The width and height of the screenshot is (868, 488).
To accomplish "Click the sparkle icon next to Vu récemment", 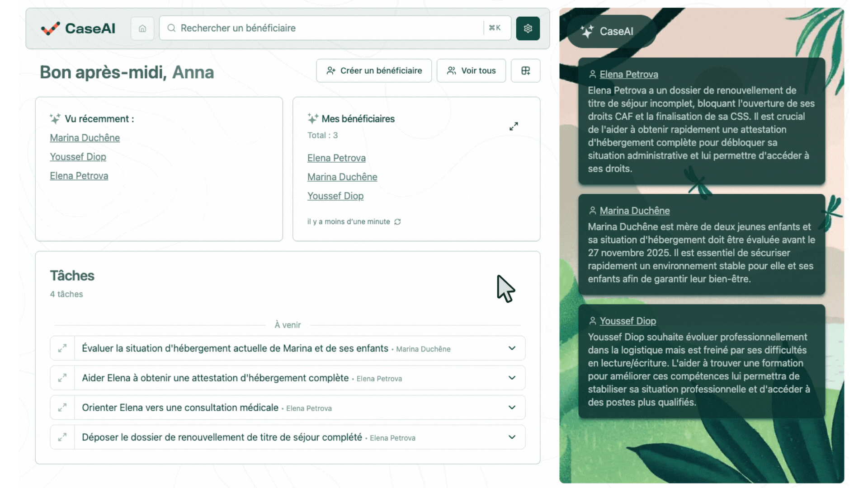I will tap(55, 118).
